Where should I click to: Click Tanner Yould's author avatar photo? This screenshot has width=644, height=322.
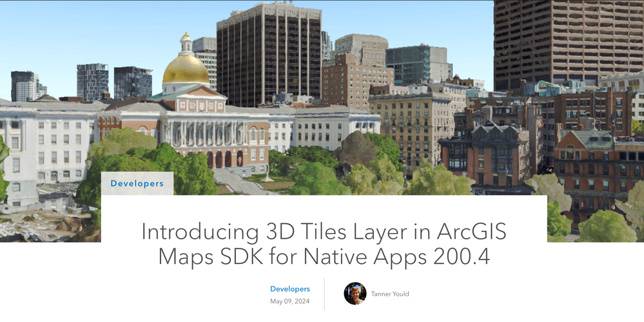[x=355, y=293]
